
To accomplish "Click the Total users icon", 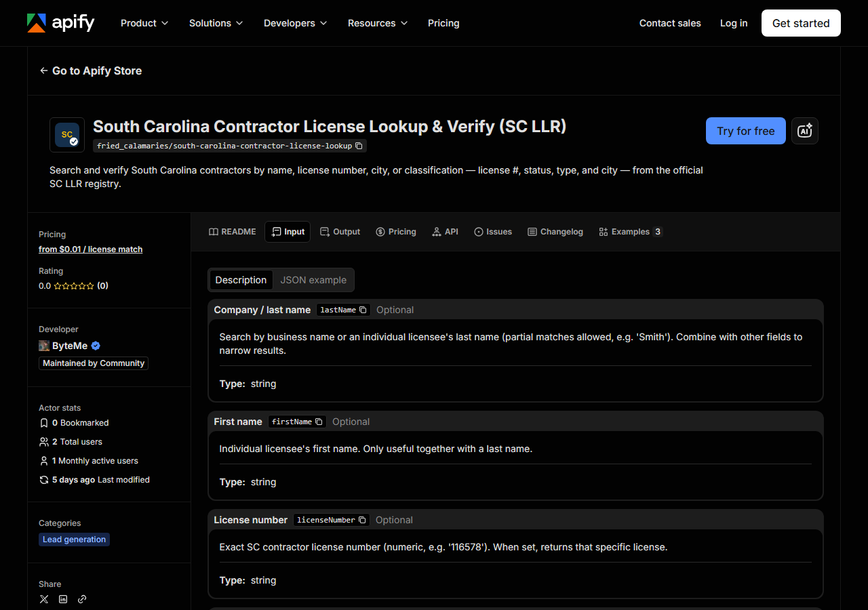I will click(44, 442).
